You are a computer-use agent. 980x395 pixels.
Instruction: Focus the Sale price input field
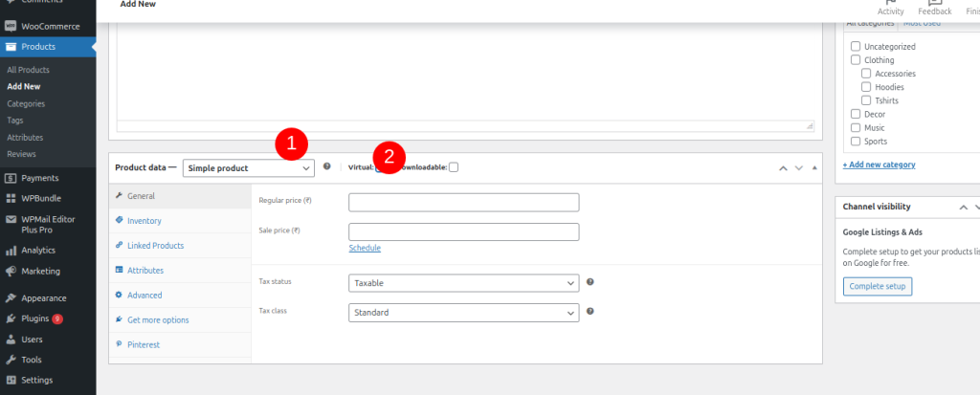464,231
